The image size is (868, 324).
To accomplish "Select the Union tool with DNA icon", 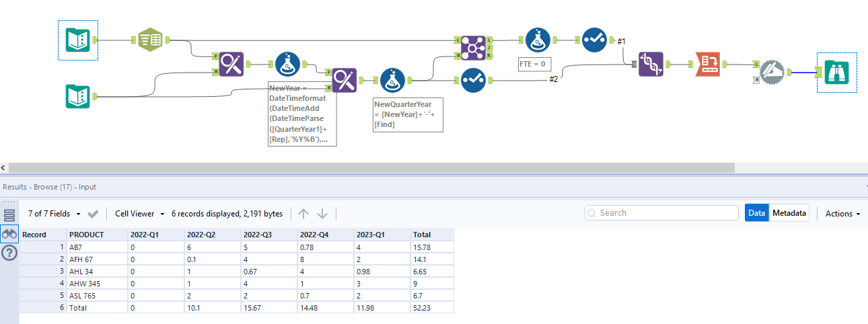I will click(x=651, y=65).
